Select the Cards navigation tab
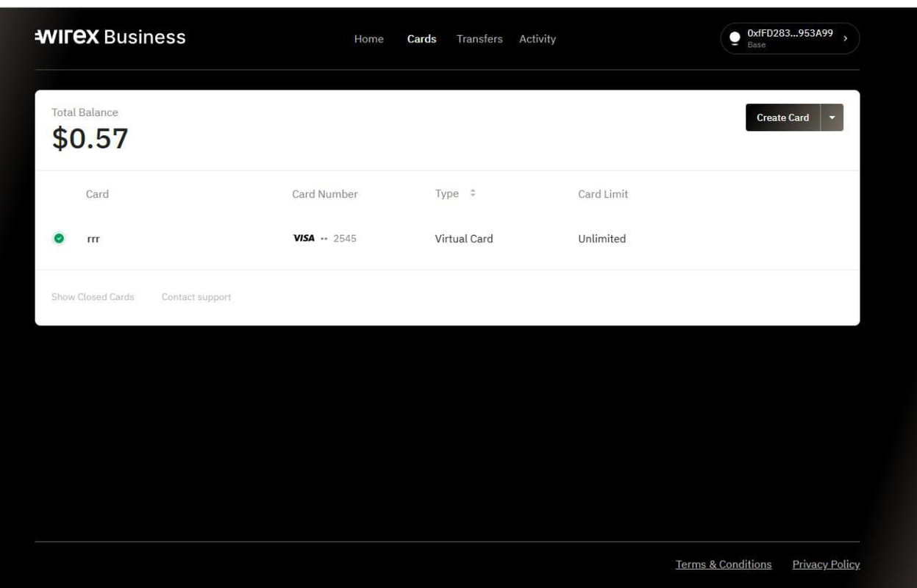This screenshot has width=917, height=588. [x=421, y=39]
